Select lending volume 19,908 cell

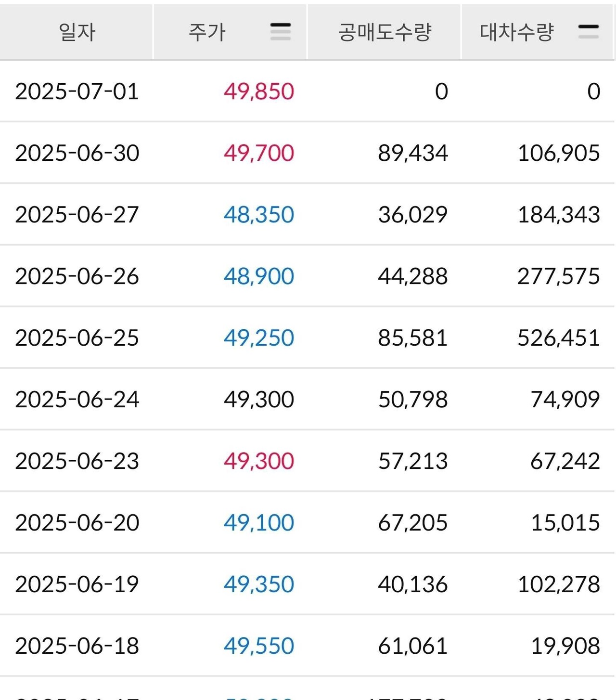565,646
